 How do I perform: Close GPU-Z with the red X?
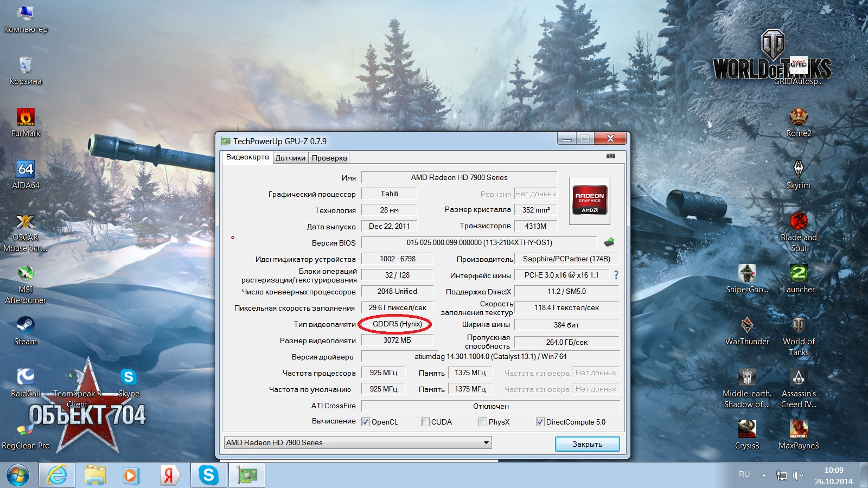pos(610,139)
